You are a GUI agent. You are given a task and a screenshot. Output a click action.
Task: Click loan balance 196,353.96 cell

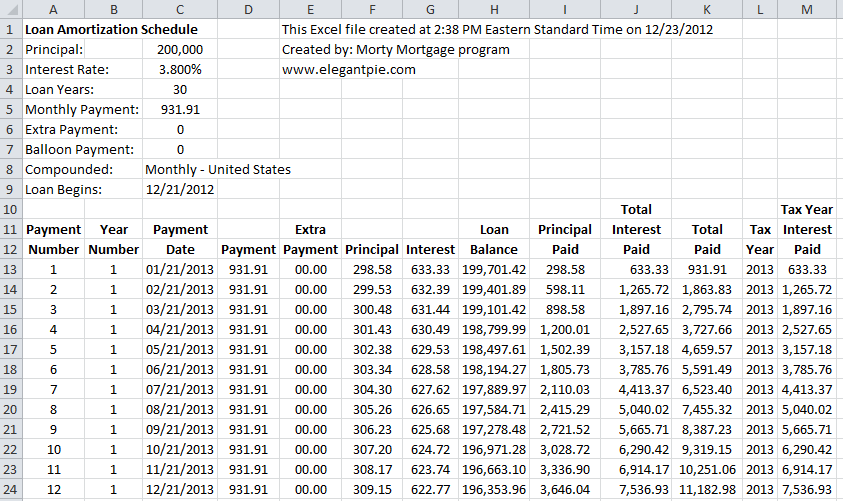point(494,490)
